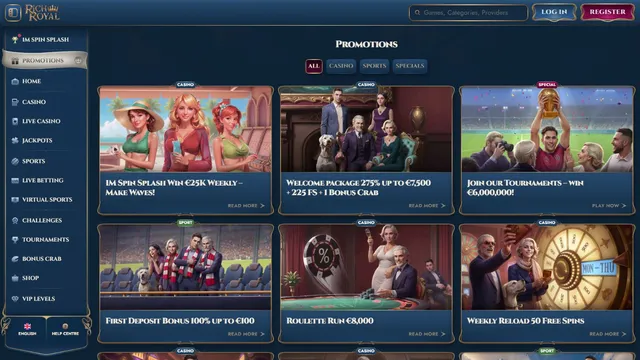
Task: Open English language selector
Action: point(27,329)
